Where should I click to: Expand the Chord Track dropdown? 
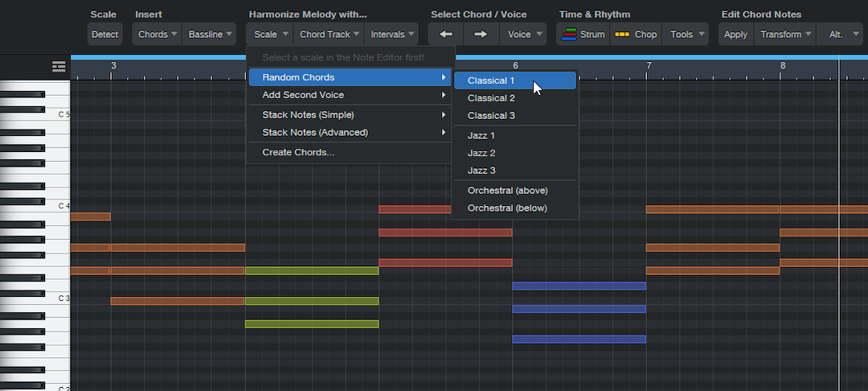point(330,35)
